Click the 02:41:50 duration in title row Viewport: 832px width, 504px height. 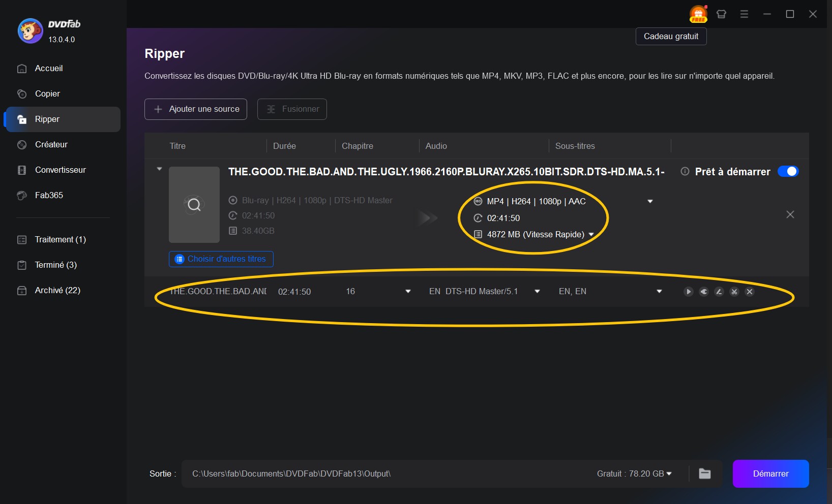294,292
